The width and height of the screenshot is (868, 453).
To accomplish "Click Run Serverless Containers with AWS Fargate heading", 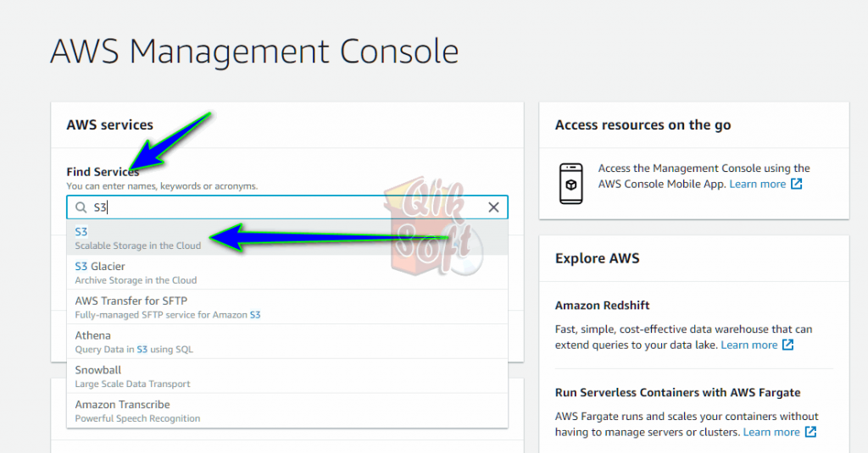I will (677, 393).
